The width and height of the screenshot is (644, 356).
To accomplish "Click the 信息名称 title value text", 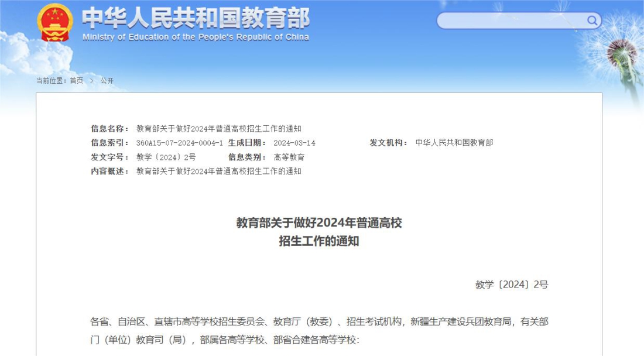I will [x=219, y=128].
